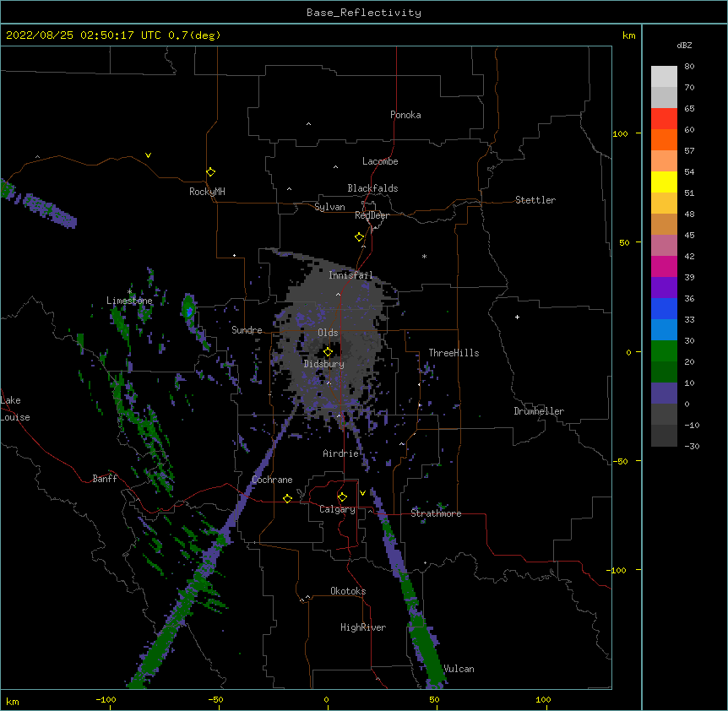Click the Vulcan label
The height and width of the screenshot is (711, 728).
(x=459, y=669)
